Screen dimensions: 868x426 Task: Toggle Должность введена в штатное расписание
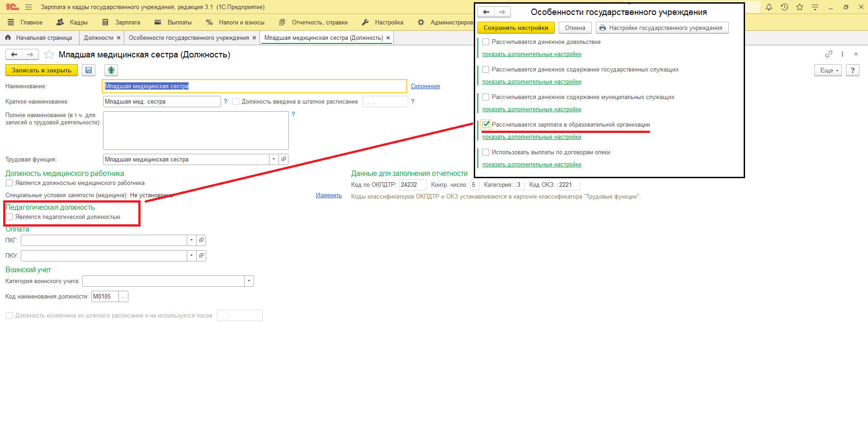click(236, 102)
